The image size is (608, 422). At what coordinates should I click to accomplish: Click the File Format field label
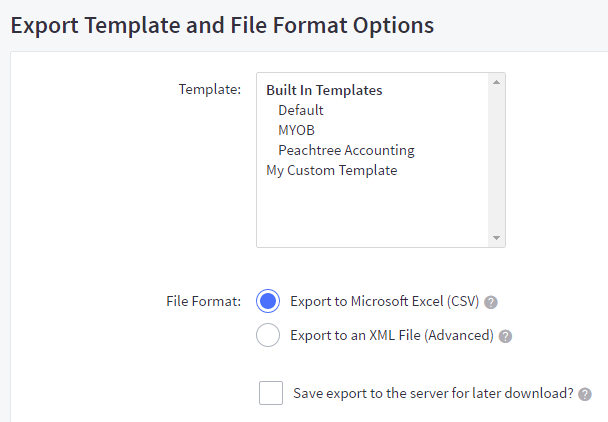pyautogui.click(x=203, y=300)
